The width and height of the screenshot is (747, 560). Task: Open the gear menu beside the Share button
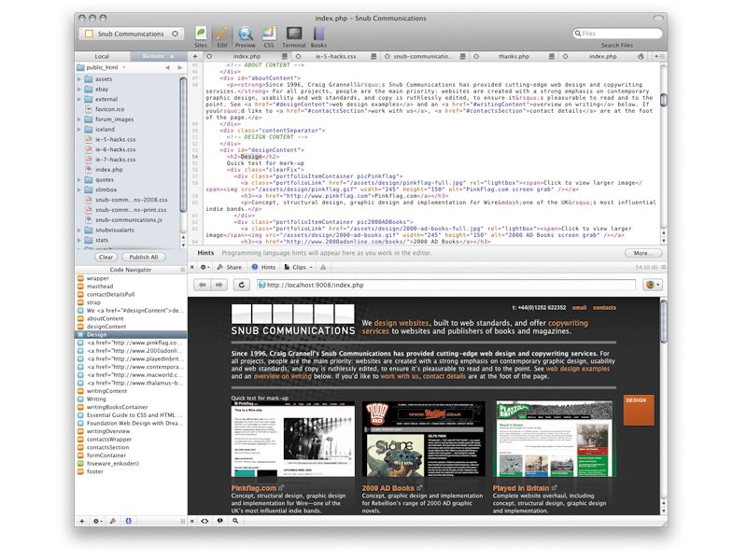click(204, 267)
